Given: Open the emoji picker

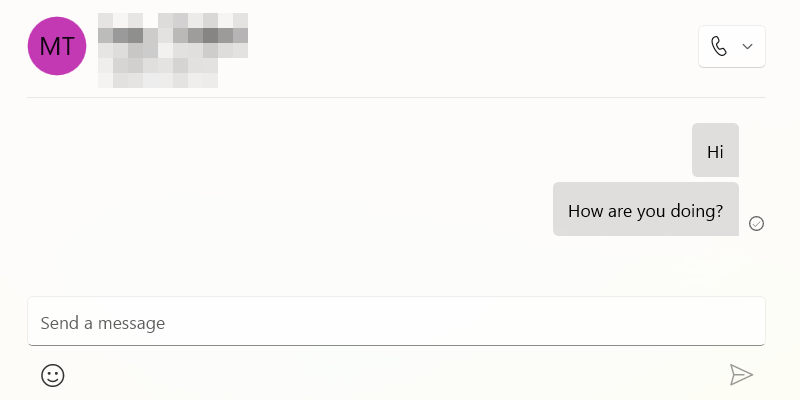Looking at the screenshot, I should (x=53, y=375).
